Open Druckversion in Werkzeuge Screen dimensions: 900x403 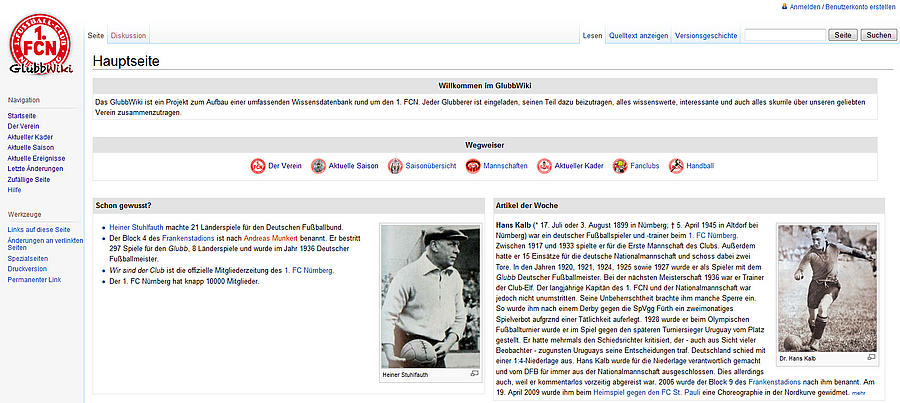point(27,269)
